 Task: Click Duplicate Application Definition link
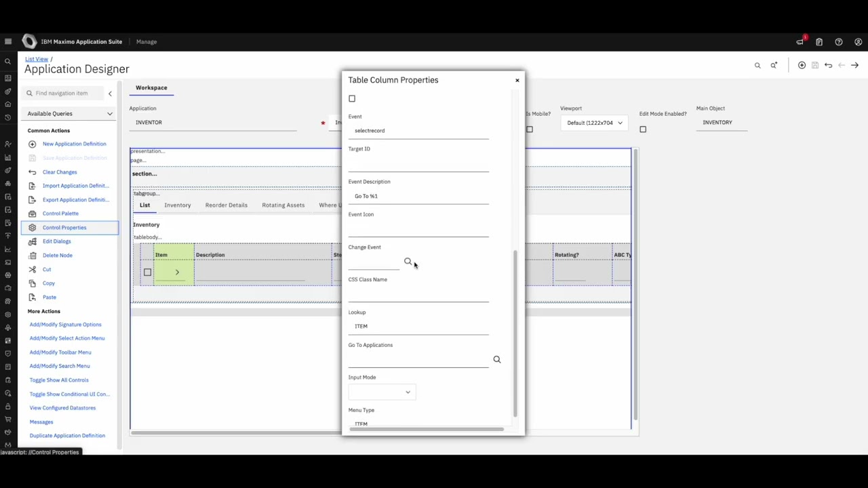67,436
